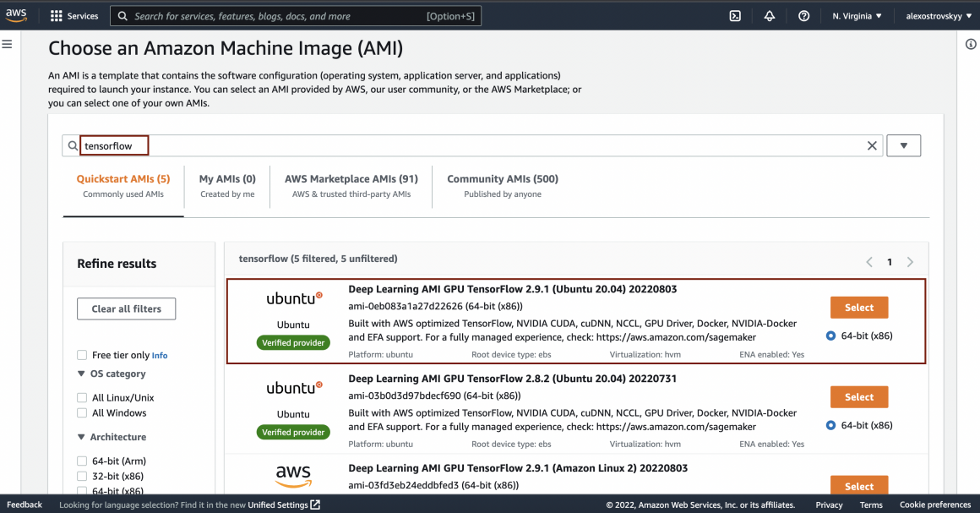Image resolution: width=980 pixels, height=513 pixels.
Task: Check the All Linux/Unix filter
Action: (82, 397)
